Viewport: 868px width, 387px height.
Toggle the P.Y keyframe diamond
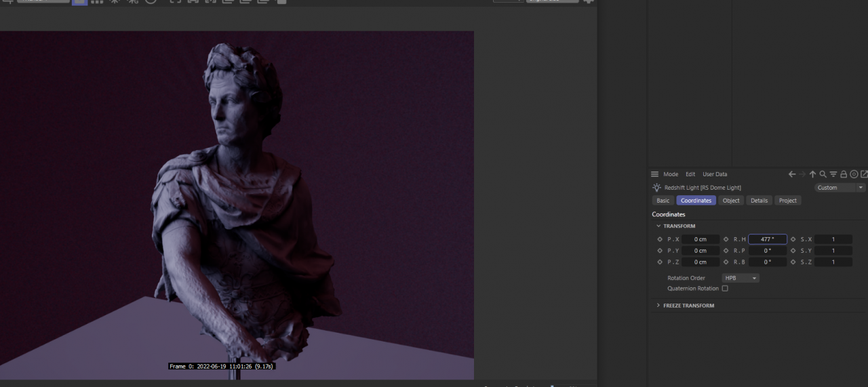click(x=660, y=251)
